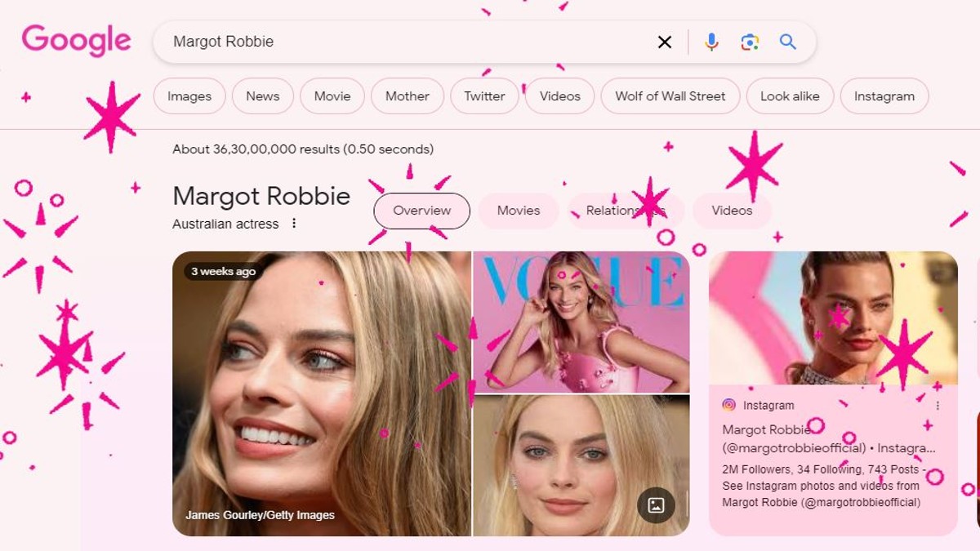This screenshot has width=980, height=551.
Task: Open the Videos tab in the knowledge panel
Action: coord(731,210)
